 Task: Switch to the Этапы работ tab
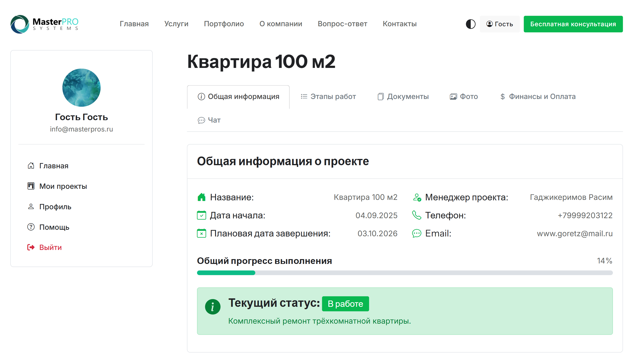[x=328, y=97]
